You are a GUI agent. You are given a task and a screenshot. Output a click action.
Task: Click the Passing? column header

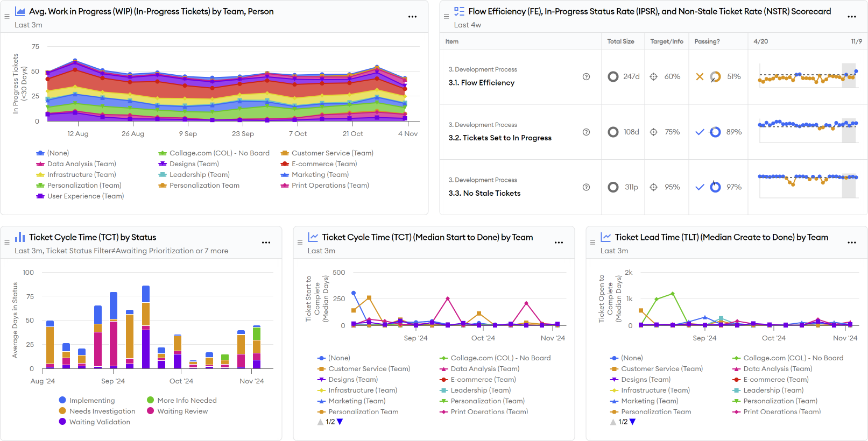[707, 41]
